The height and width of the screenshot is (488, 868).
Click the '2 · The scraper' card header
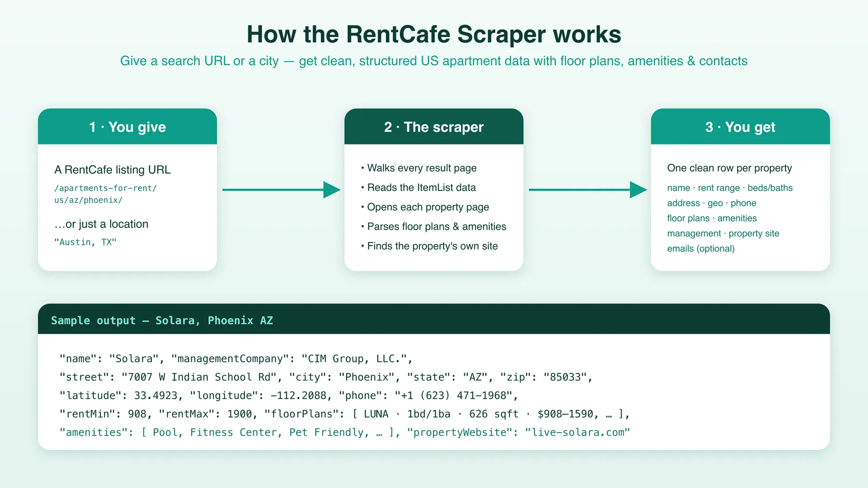tap(434, 127)
